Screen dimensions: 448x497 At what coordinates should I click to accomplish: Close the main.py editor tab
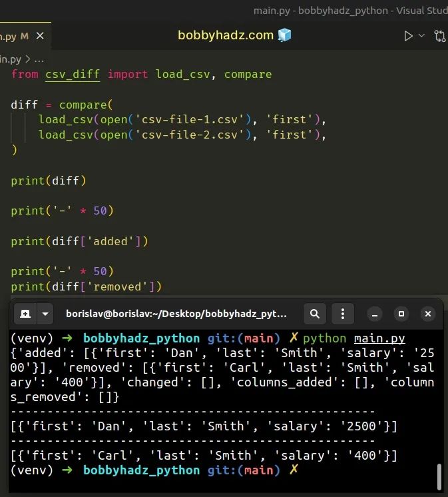pos(40,36)
